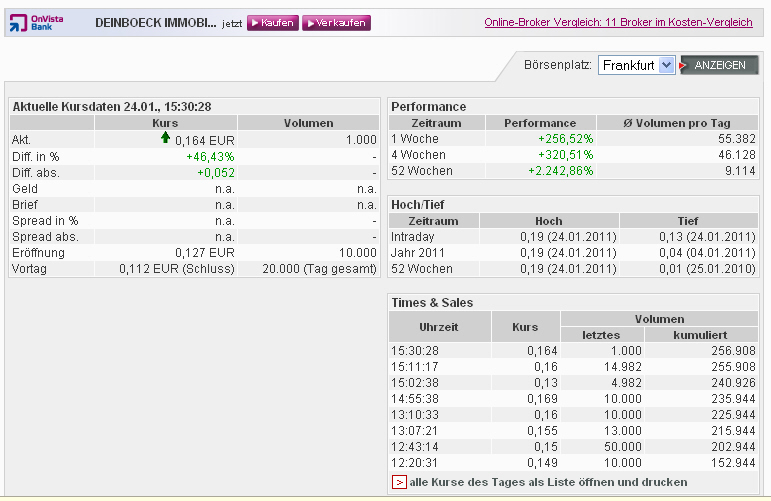
Task: Click the kumuliert column header
Action: click(700, 335)
